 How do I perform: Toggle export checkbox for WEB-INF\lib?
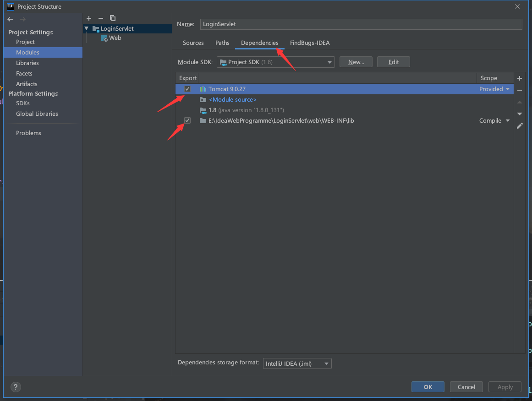[x=187, y=120]
